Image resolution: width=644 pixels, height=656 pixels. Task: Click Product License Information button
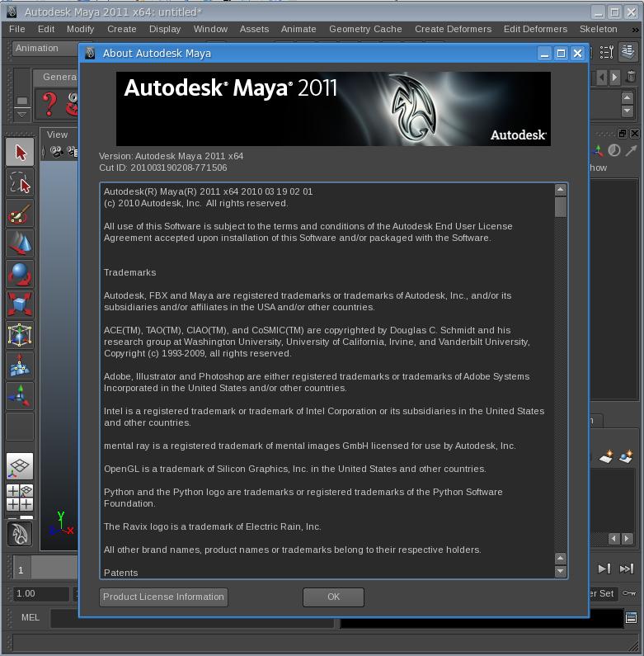click(x=163, y=597)
